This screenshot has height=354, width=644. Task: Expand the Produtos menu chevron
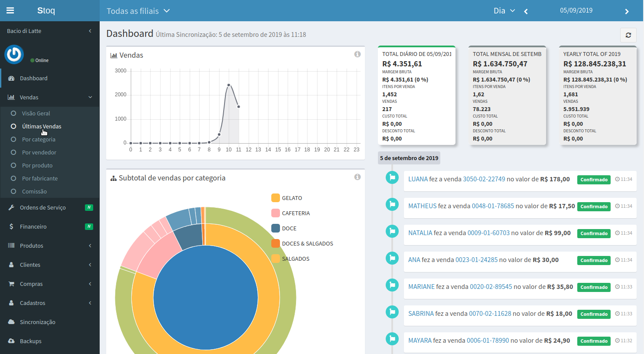[90, 246]
